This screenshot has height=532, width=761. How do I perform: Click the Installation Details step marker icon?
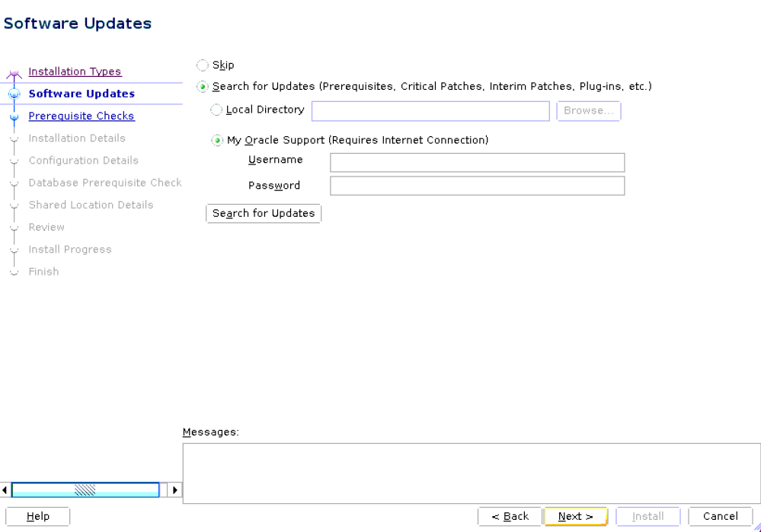[x=14, y=138]
